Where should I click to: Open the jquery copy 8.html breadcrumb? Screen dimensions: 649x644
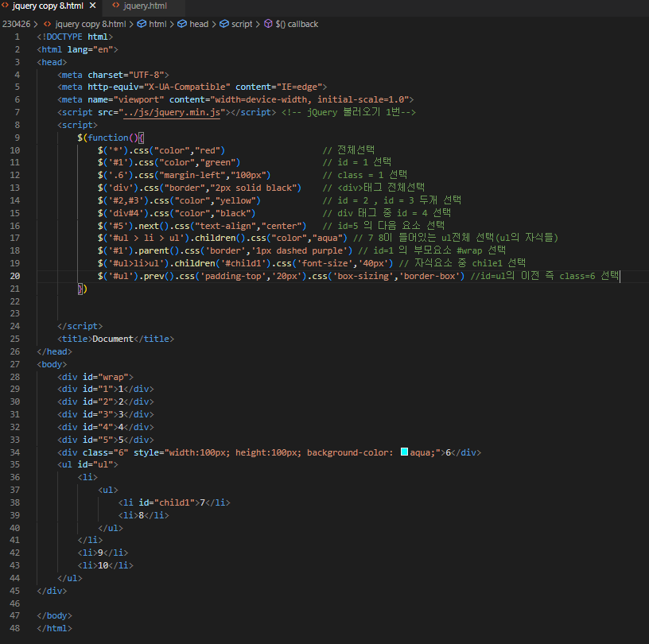90,24
